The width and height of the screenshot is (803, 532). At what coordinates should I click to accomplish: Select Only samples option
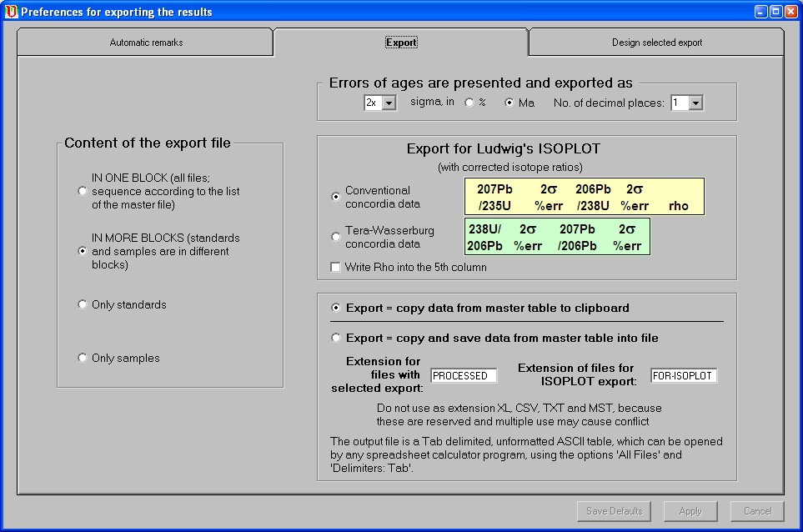coord(82,358)
